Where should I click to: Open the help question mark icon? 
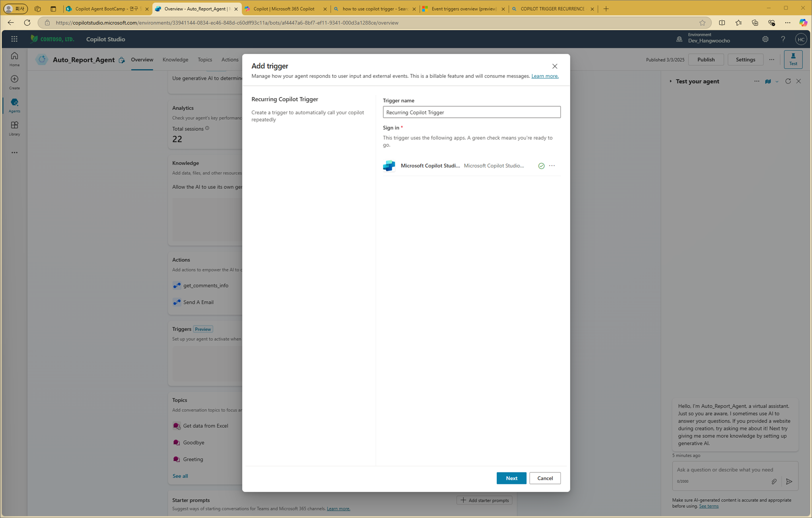coord(783,39)
